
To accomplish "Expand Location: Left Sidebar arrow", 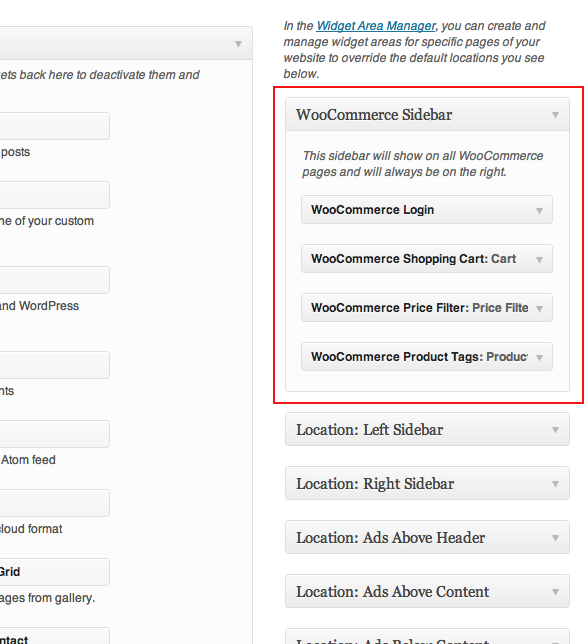I will tap(555, 430).
